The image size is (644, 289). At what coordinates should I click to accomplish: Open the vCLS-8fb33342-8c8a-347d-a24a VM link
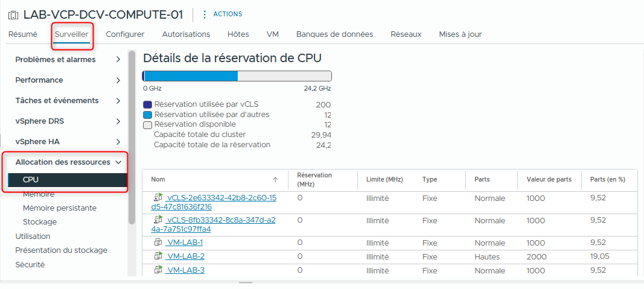pyautogui.click(x=213, y=224)
